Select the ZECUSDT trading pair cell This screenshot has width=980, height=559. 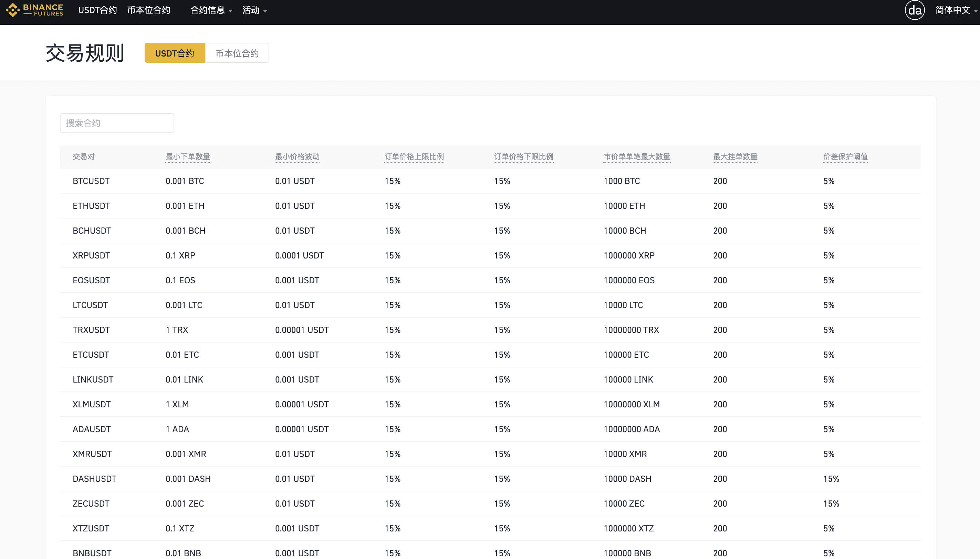click(x=91, y=504)
